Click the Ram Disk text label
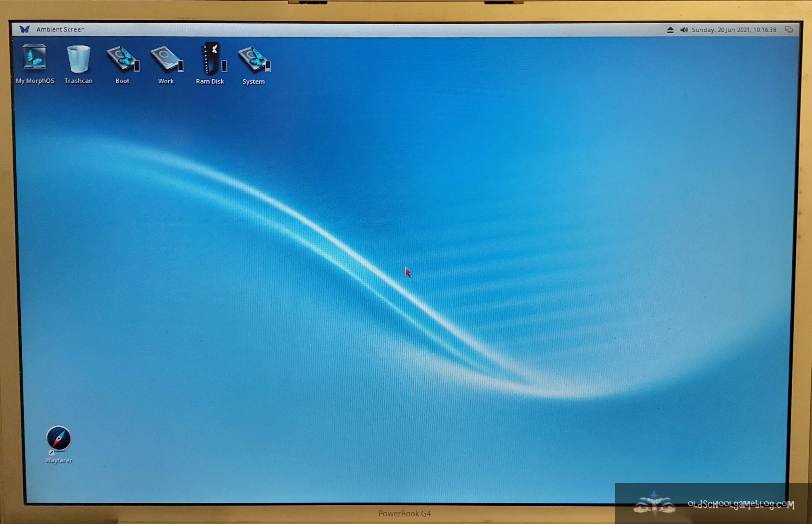This screenshot has height=524, width=812. tap(210, 82)
